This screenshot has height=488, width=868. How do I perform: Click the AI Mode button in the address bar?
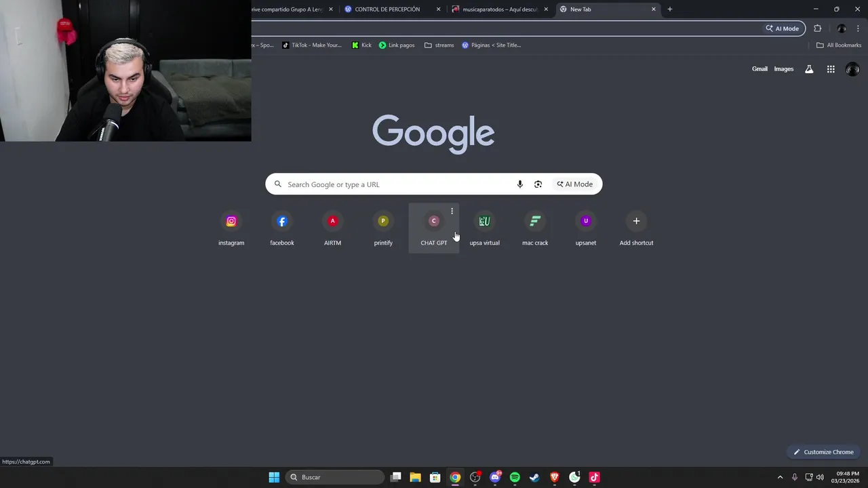coord(783,28)
